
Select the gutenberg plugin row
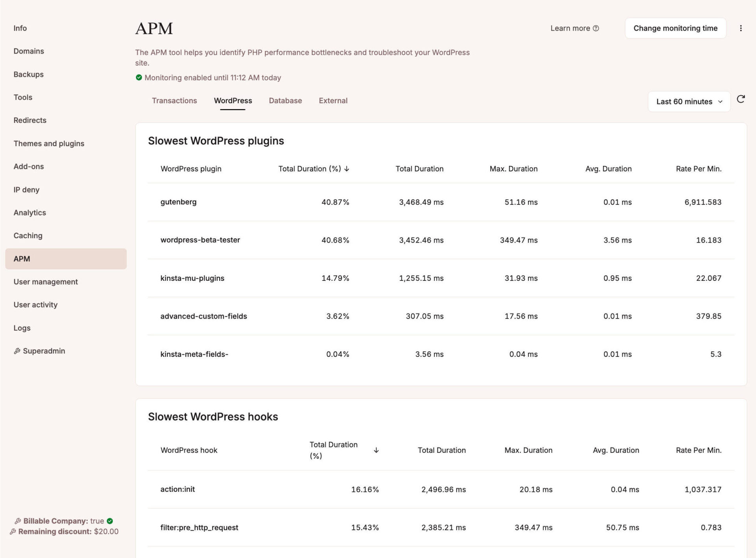pyautogui.click(x=178, y=202)
